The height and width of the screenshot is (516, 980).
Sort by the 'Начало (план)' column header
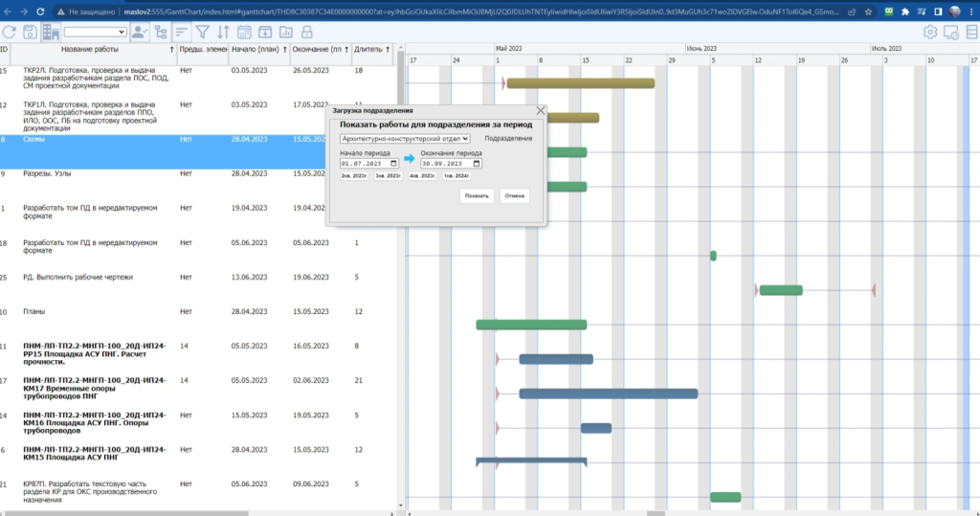(x=257, y=49)
